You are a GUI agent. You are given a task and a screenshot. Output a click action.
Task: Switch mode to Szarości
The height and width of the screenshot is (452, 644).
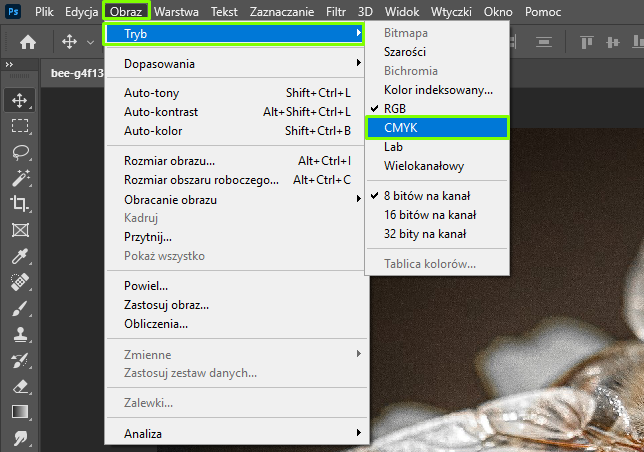pyautogui.click(x=437, y=52)
